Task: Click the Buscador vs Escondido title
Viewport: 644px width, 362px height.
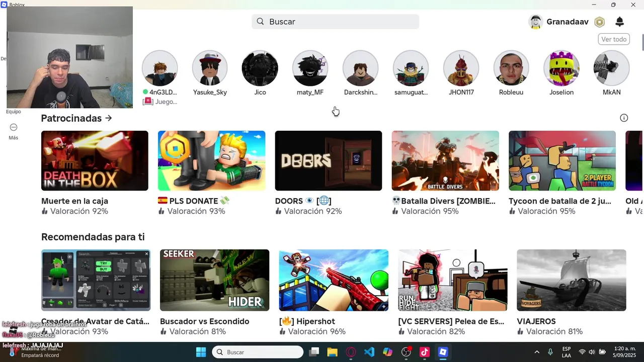Action: pos(205,321)
